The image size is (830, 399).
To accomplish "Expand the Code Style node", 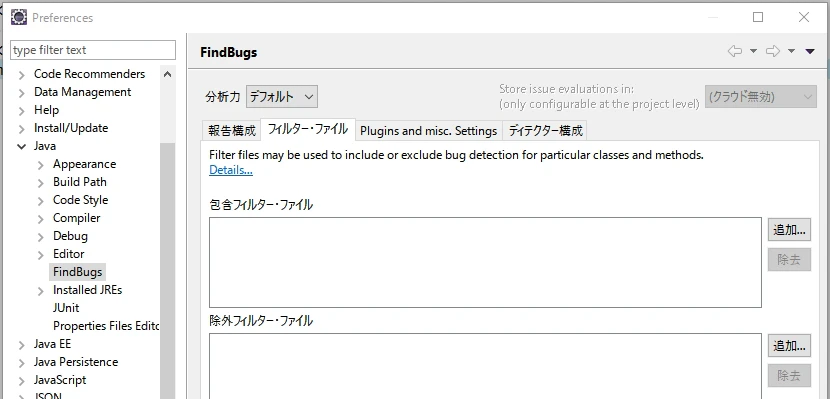I will coord(41,201).
